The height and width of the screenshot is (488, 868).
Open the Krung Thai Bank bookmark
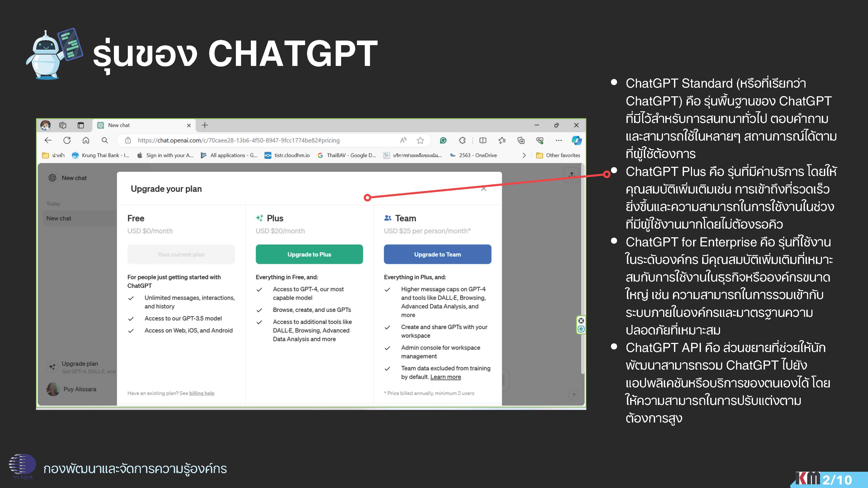point(101,155)
